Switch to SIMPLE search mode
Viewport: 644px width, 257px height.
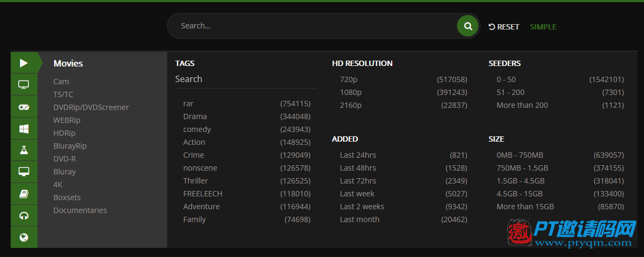[x=543, y=27]
